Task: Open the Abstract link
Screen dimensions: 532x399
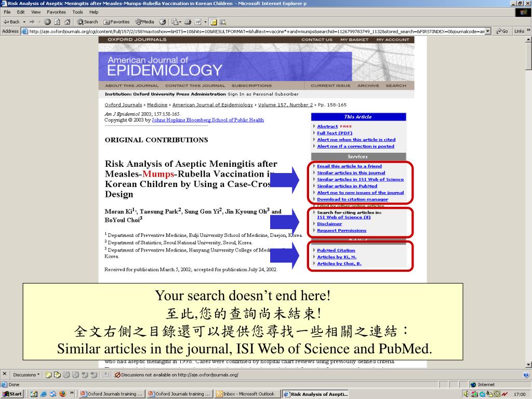Action: 327,126
